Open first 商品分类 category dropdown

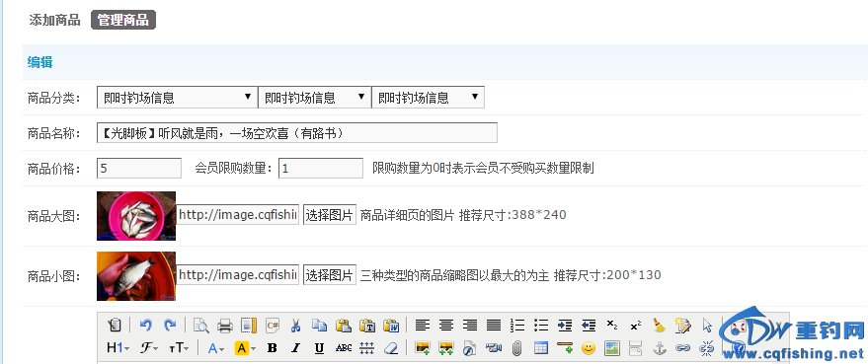point(177,98)
